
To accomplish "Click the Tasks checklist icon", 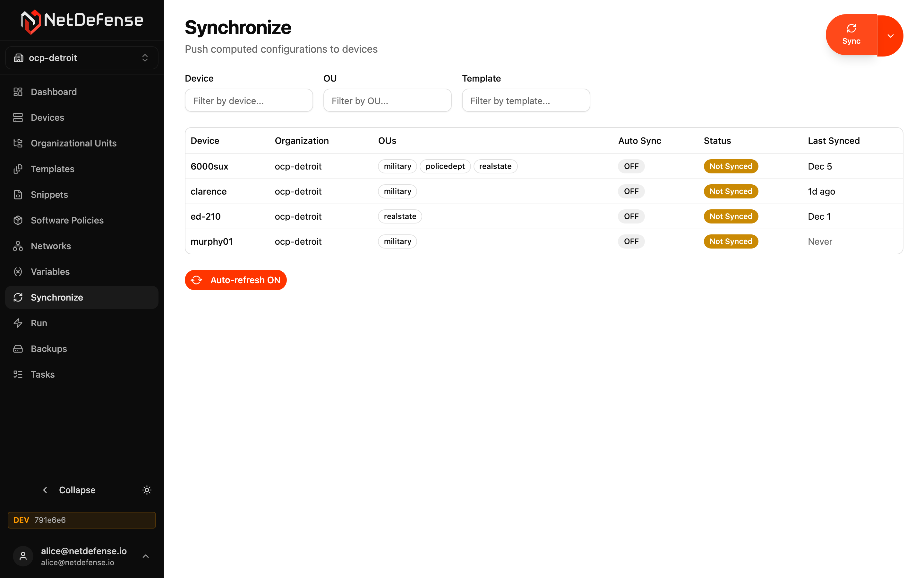I will pos(18,374).
